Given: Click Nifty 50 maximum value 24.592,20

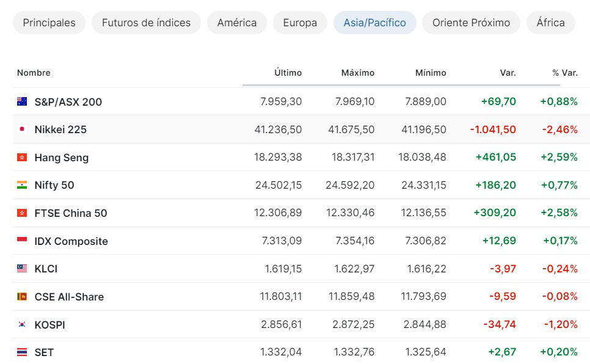Looking at the screenshot, I should (350, 185).
